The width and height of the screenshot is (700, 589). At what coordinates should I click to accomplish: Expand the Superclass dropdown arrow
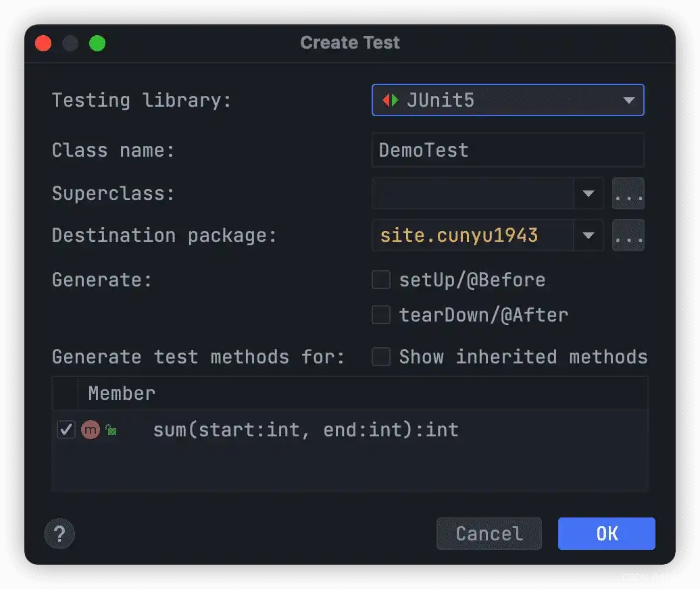click(x=588, y=194)
